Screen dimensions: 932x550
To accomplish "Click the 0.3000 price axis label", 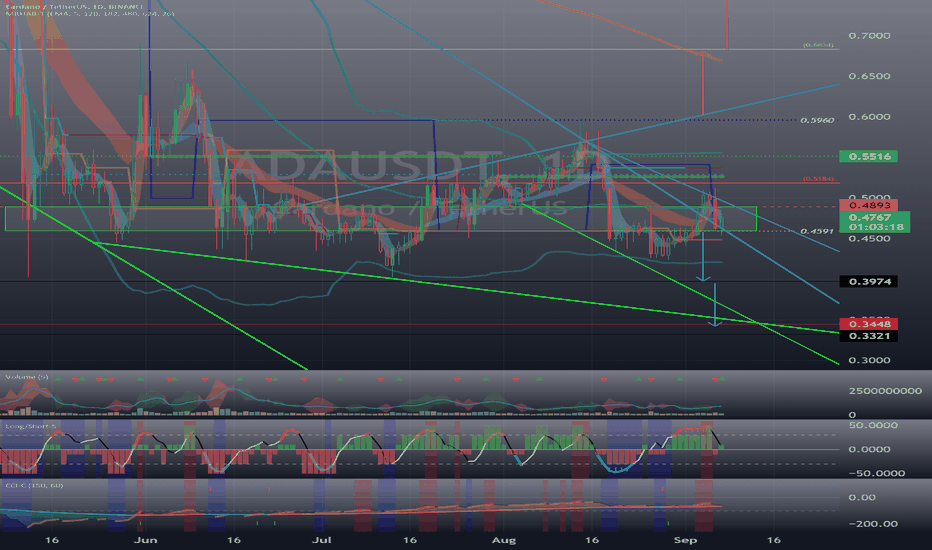I will click(869, 360).
